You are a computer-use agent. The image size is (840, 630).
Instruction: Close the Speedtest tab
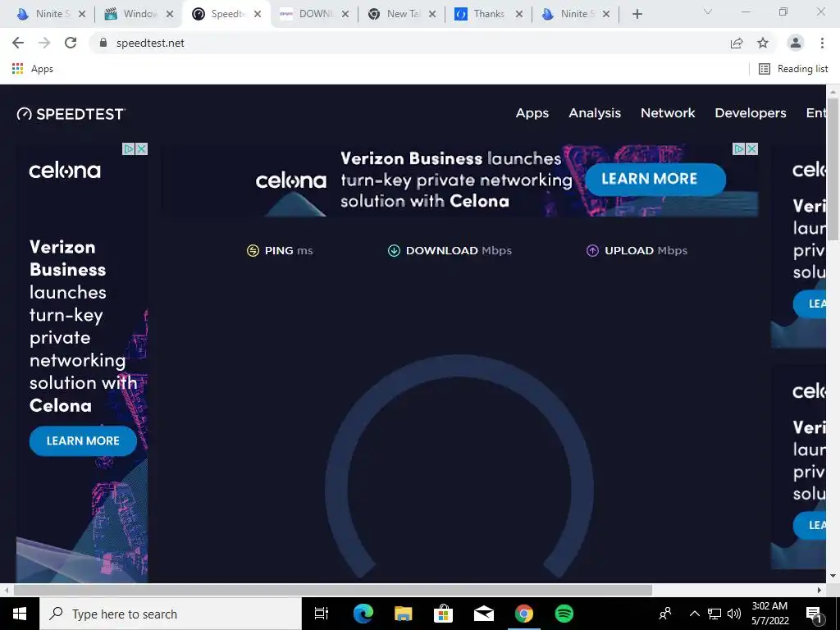click(x=258, y=14)
